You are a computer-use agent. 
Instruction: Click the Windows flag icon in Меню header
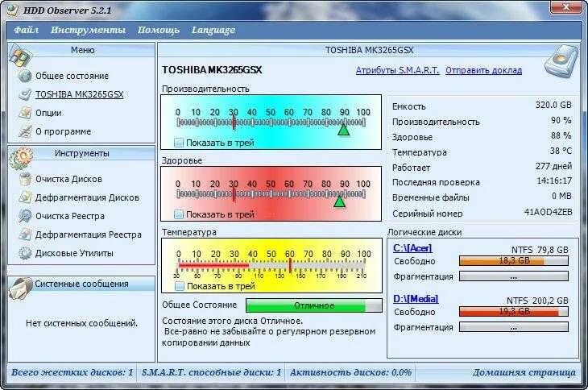[20, 56]
